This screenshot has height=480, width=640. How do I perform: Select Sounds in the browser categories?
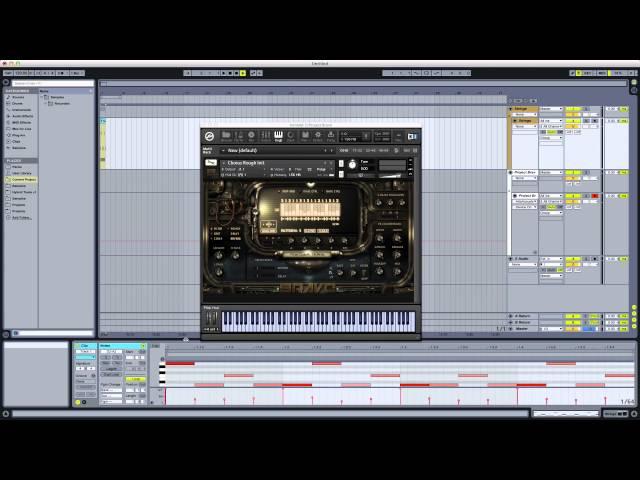click(x=18, y=97)
